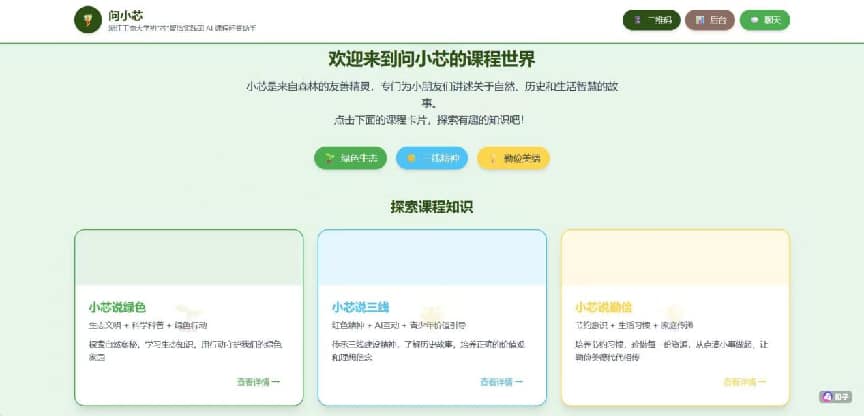Click the 点击下面的课程卡片 instruction line
The height and width of the screenshot is (416, 864).
(428, 120)
